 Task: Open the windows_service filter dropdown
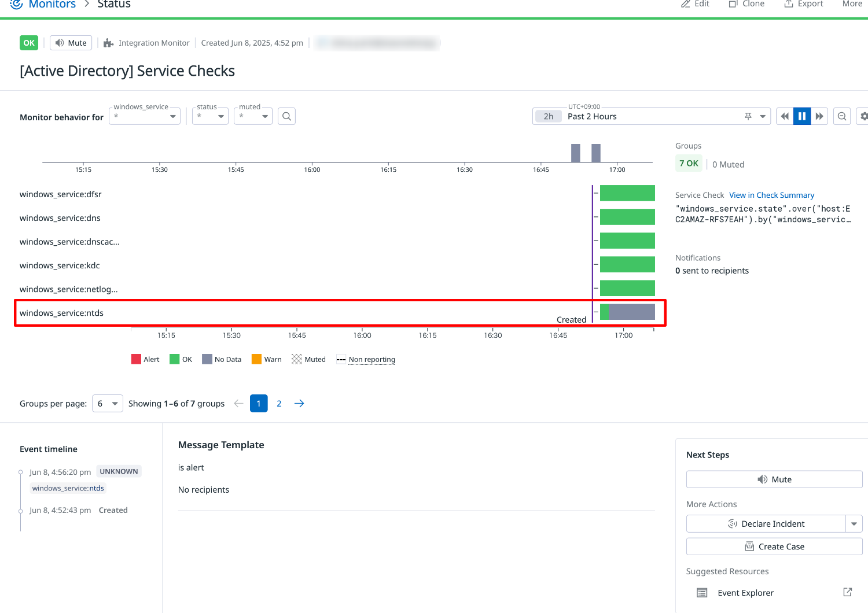(145, 116)
